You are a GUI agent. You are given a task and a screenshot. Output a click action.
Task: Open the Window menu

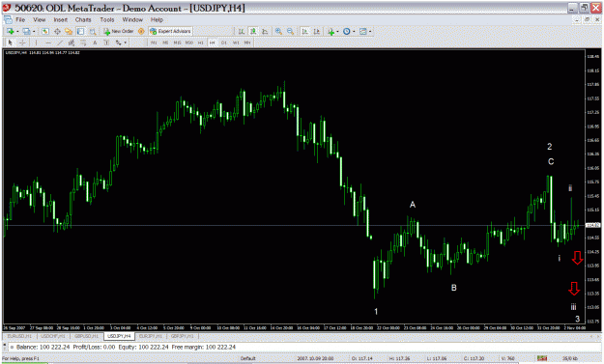click(132, 19)
